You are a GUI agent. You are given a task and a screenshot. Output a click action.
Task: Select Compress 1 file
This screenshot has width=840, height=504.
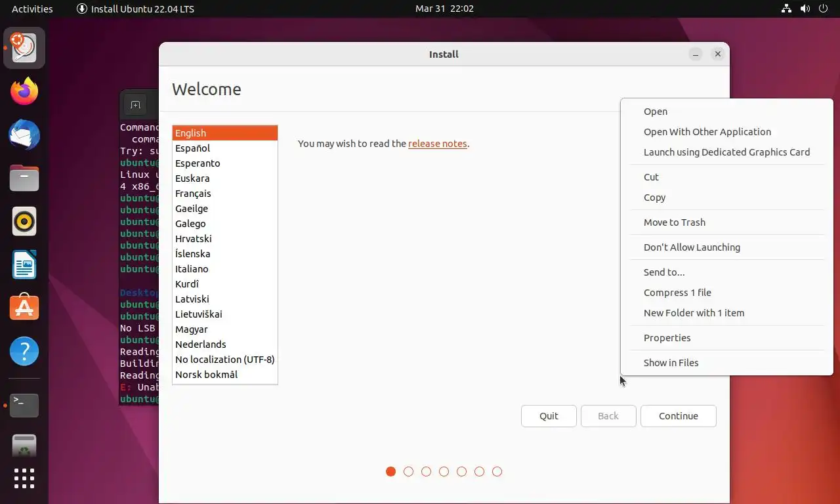(x=726, y=293)
